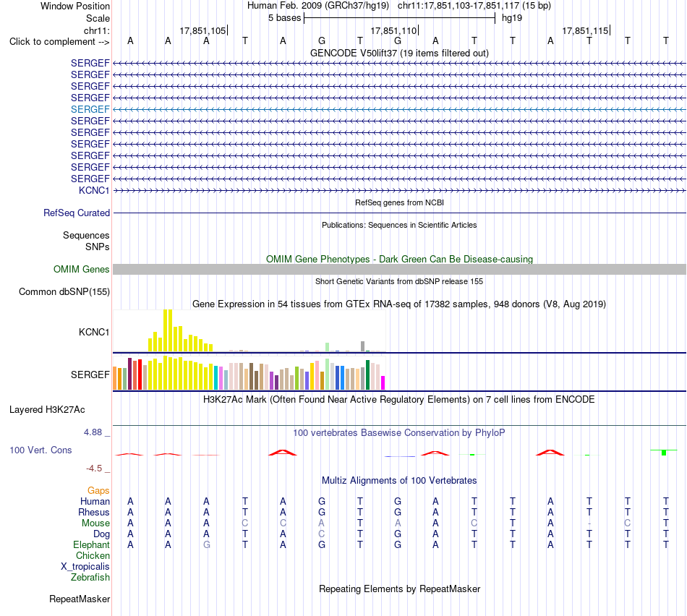687x616 pixels.
Task: Click the KCNC1 label of the GTEx chart
Action: coord(94,332)
